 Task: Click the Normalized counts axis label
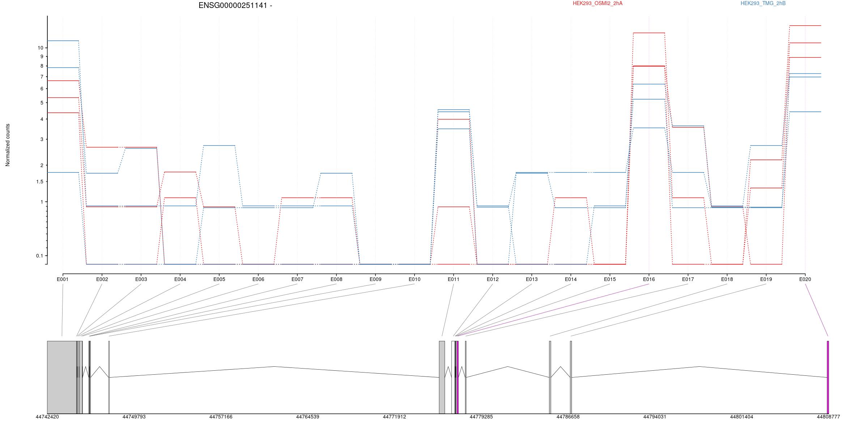pyautogui.click(x=8, y=145)
